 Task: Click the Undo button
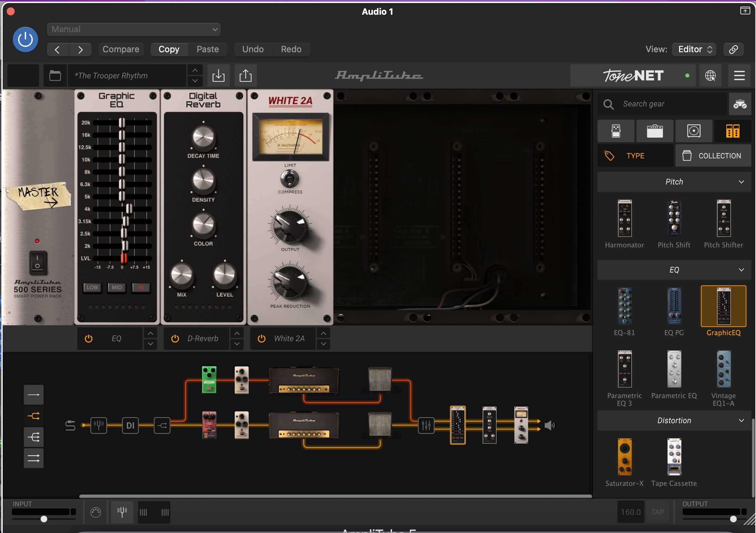(x=253, y=49)
